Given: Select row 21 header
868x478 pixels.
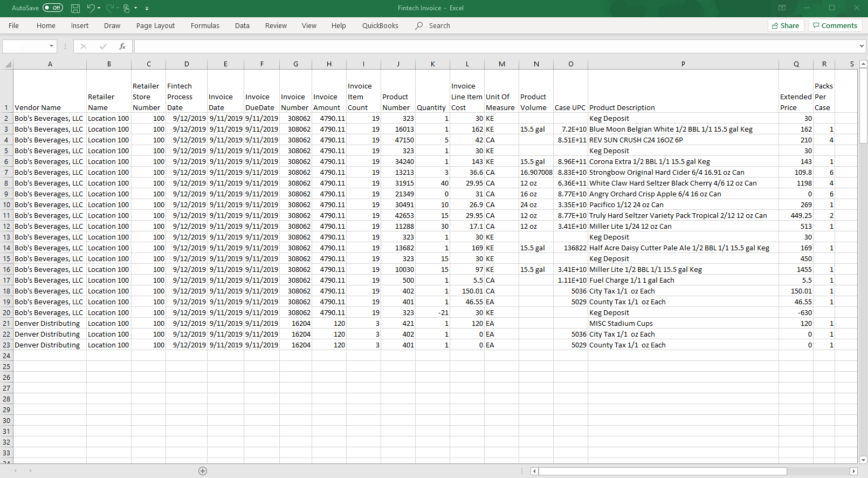Looking at the screenshot, I should pos(6,323).
